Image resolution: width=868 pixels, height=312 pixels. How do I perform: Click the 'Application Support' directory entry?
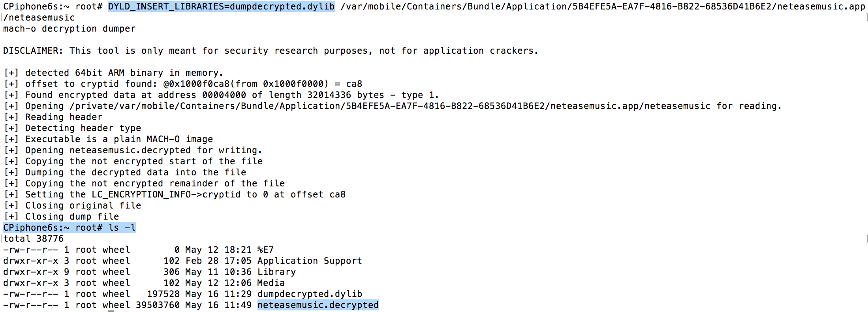310,261
